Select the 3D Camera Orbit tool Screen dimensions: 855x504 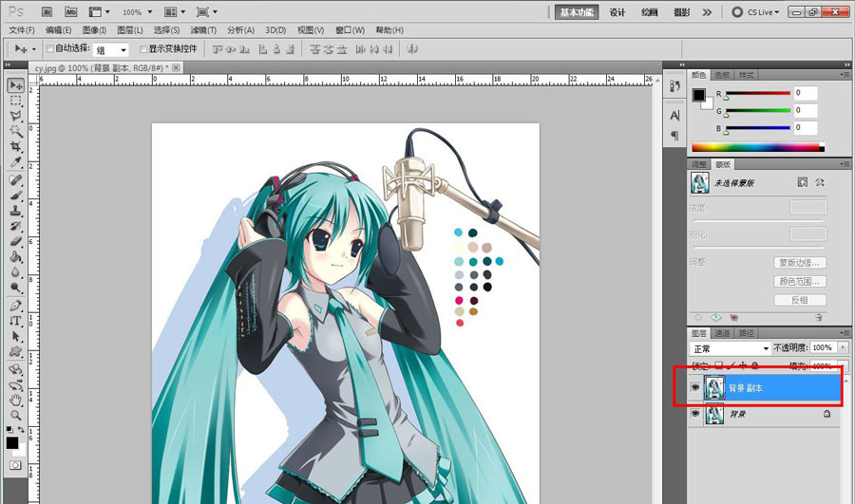click(16, 384)
